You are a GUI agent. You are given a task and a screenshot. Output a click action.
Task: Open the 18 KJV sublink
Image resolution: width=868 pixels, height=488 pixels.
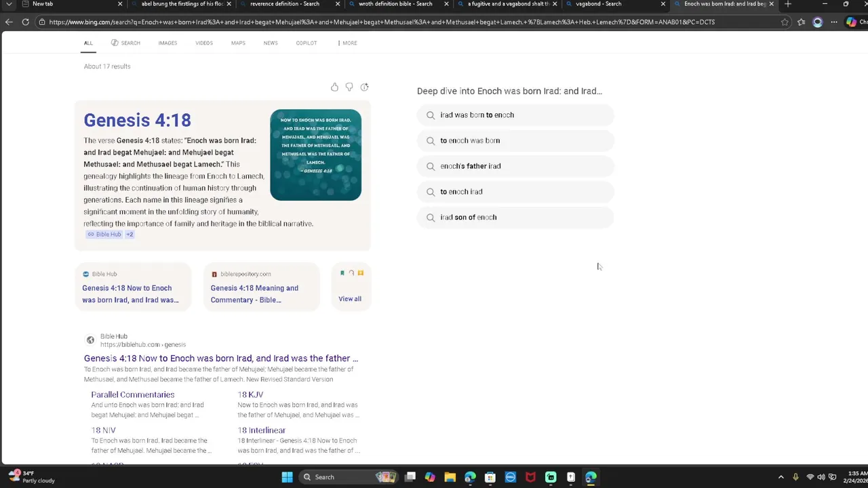(250, 394)
